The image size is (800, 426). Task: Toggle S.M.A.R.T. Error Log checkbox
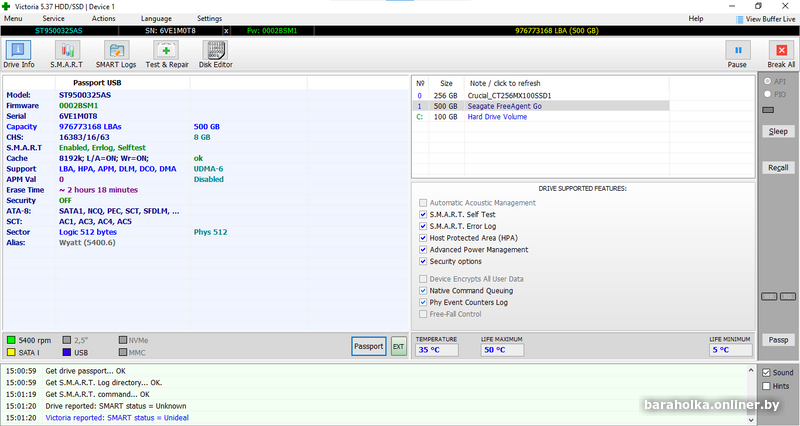[x=423, y=226]
